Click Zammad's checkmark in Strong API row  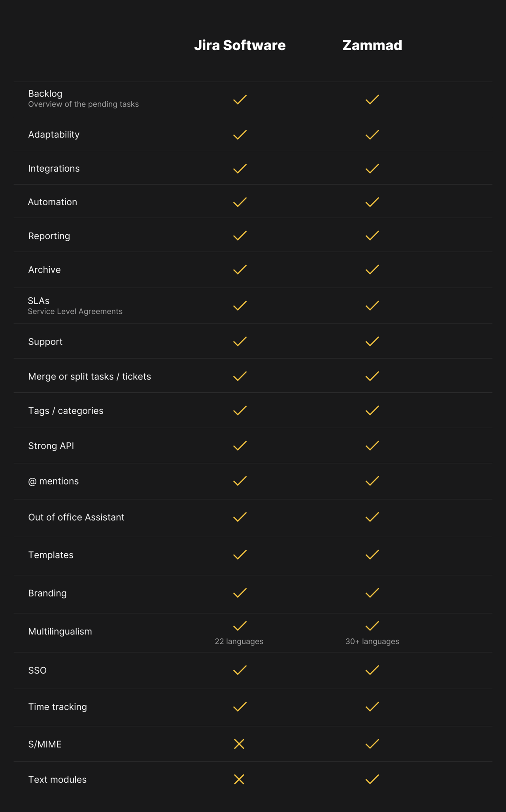[372, 446]
